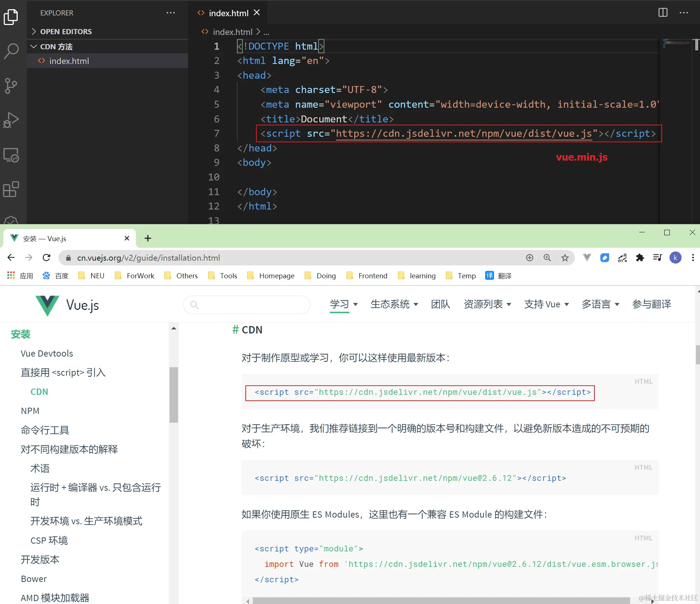The width and height of the screenshot is (700, 604).
Task: Switch to the 安装 — Vue.js browser tab
Action: click(70, 238)
